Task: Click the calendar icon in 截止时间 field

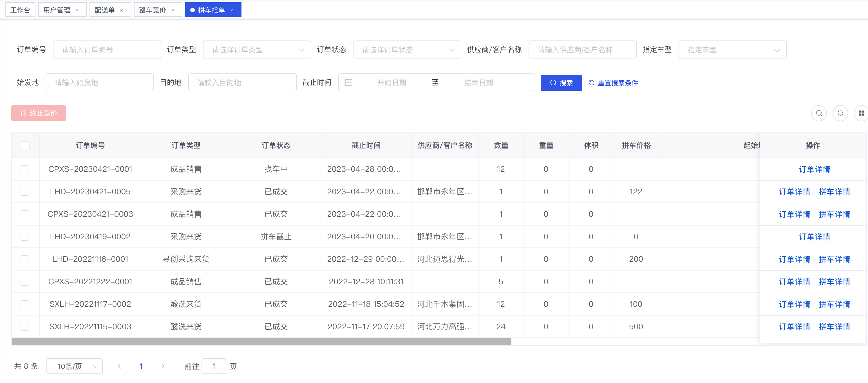Action: click(x=349, y=82)
